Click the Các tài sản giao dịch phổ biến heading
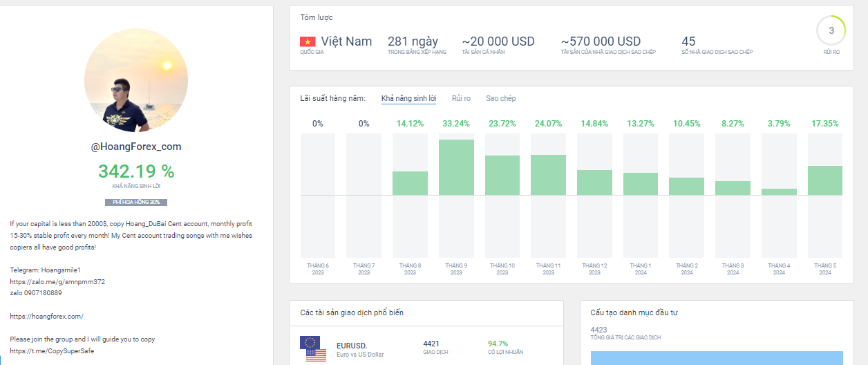The image size is (868, 365). (352, 312)
